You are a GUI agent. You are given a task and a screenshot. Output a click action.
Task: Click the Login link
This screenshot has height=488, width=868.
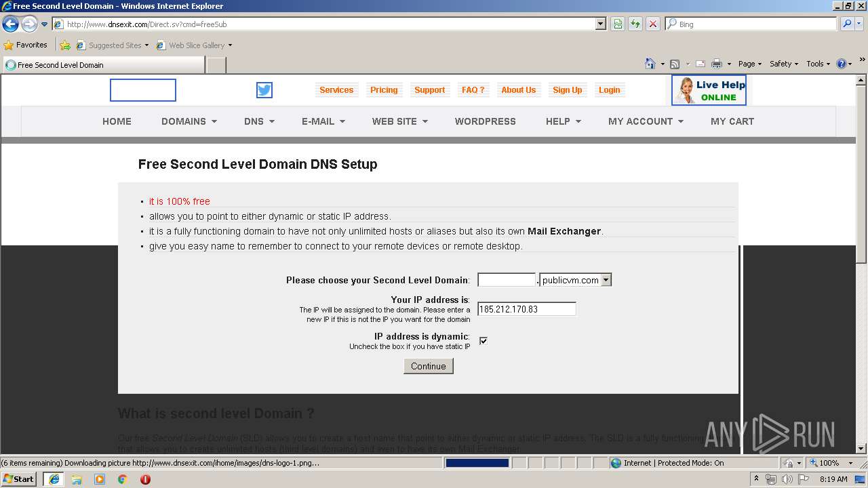[610, 90]
